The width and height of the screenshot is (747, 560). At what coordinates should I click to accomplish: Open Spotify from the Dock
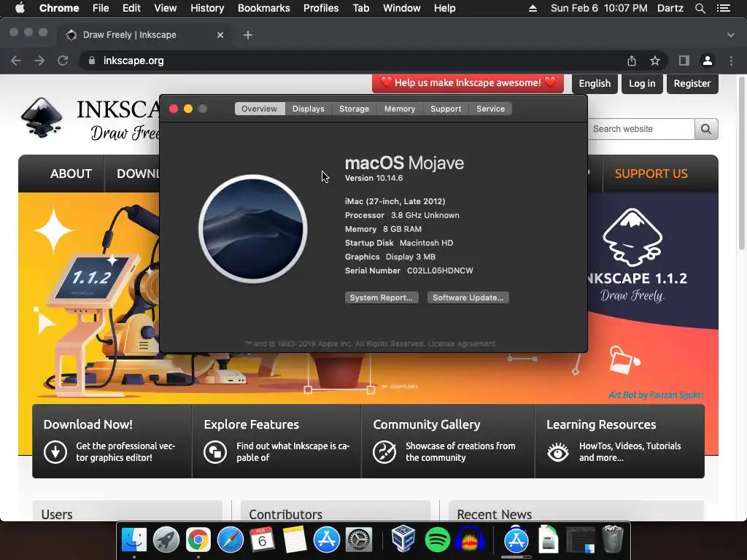tap(438, 540)
